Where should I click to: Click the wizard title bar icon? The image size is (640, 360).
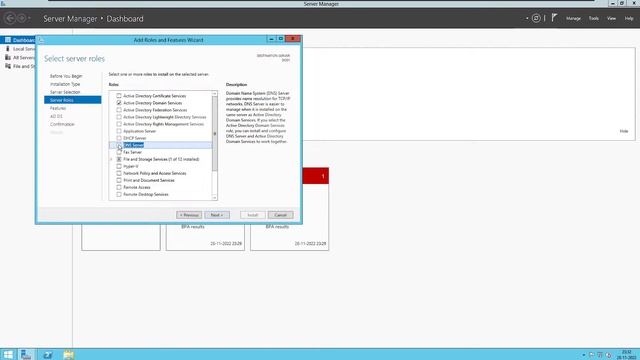coord(41,40)
